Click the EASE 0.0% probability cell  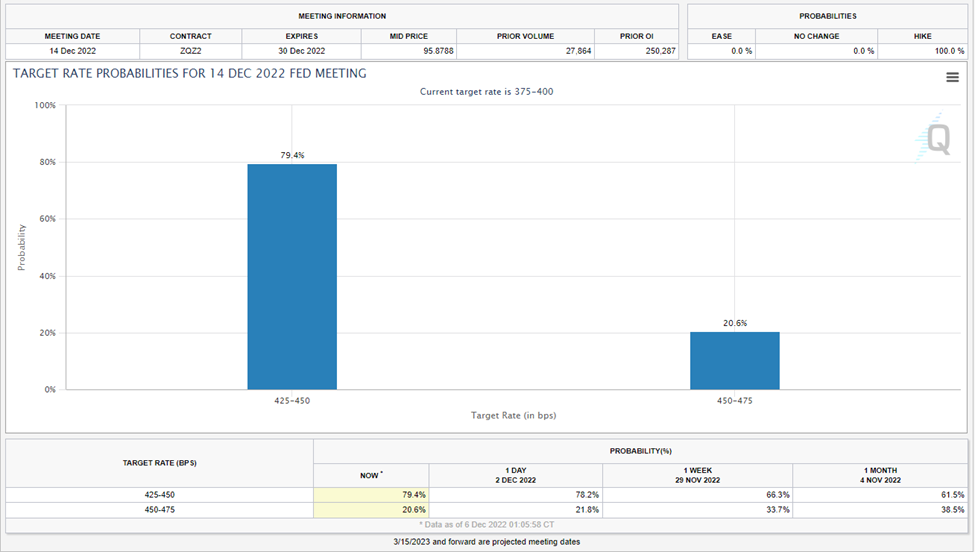point(722,51)
